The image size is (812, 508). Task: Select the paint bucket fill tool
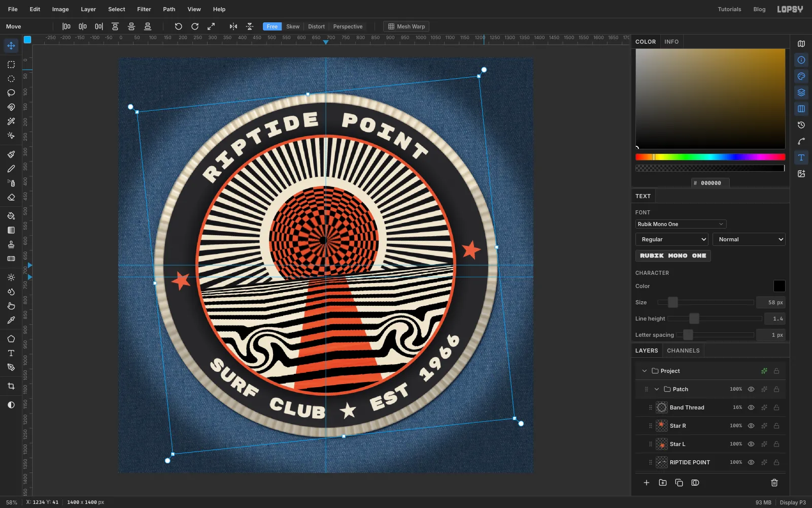pyautogui.click(x=11, y=216)
